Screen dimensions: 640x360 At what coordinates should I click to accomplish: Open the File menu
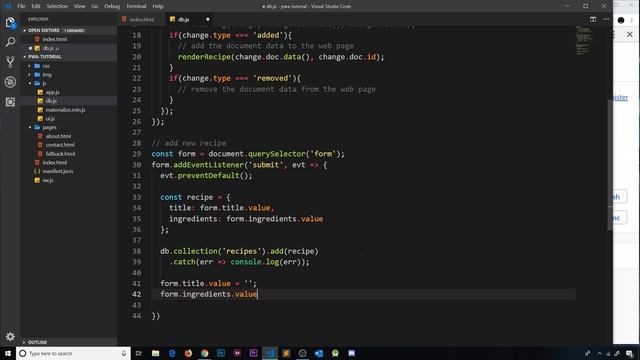tap(21, 6)
